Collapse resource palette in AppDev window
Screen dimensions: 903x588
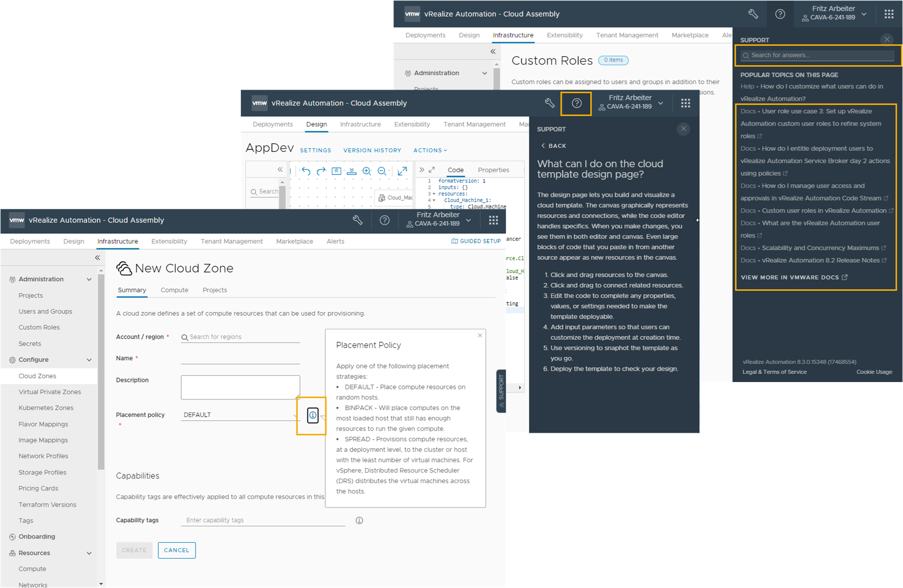tap(280, 170)
